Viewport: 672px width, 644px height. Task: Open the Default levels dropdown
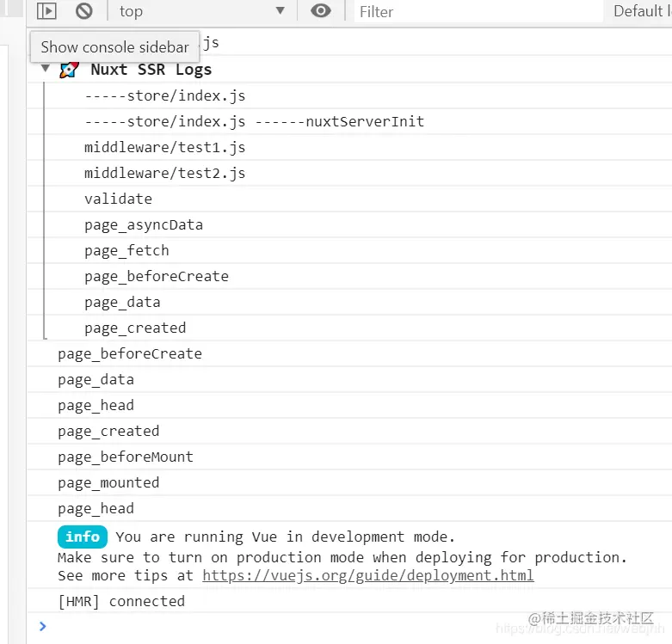coord(642,11)
